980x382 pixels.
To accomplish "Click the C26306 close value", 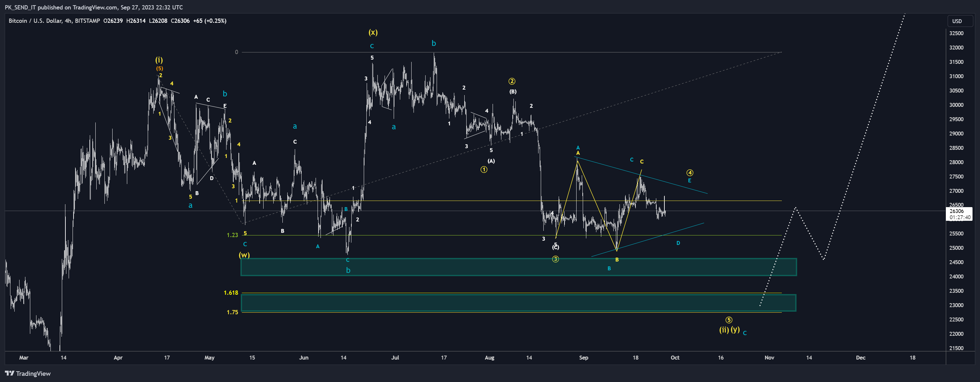I will 180,21.
